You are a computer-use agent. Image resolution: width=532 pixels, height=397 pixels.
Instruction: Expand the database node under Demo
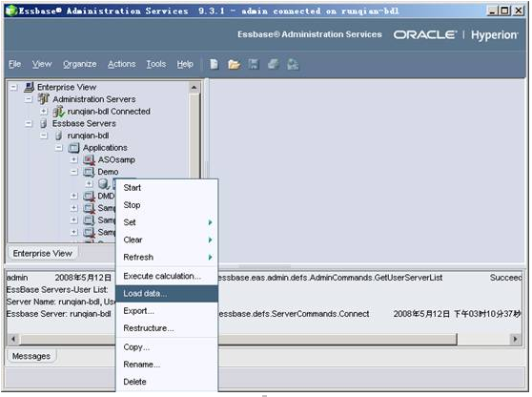point(89,184)
